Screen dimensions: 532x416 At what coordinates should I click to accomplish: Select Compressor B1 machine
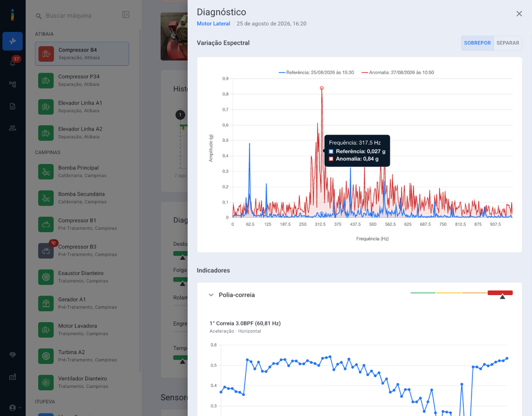coord(82,224)
